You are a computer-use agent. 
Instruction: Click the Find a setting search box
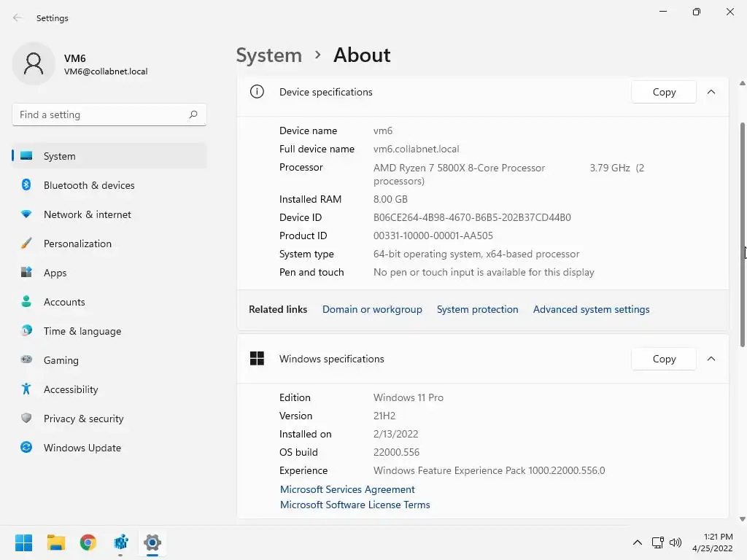pyautogui.click(x=109, y=114)
